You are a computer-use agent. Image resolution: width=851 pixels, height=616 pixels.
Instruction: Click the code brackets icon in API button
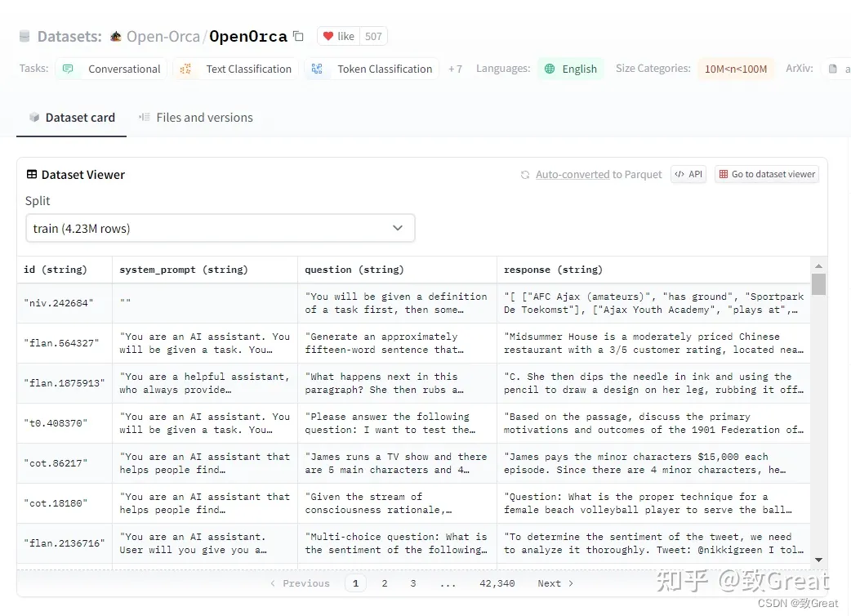coord(679,174)
